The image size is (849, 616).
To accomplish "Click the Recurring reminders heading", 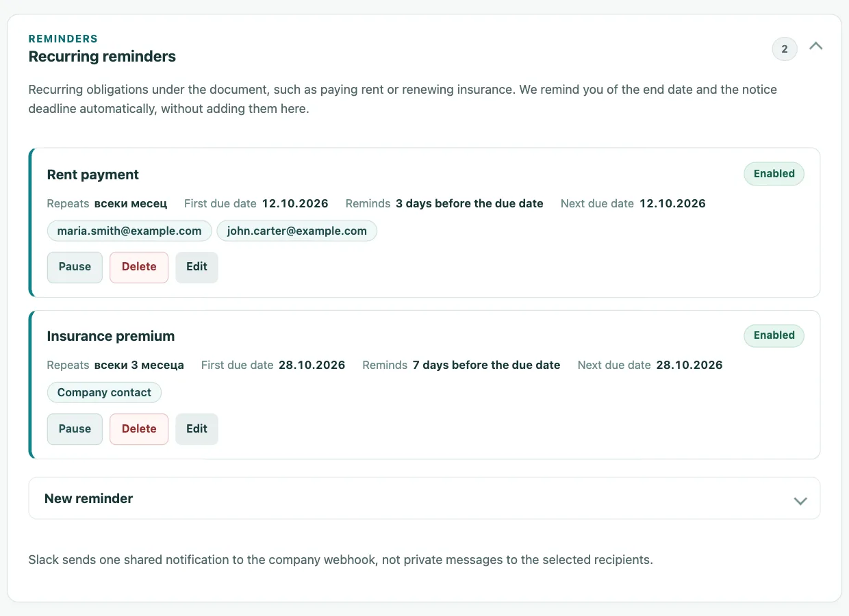I will 102,57.
